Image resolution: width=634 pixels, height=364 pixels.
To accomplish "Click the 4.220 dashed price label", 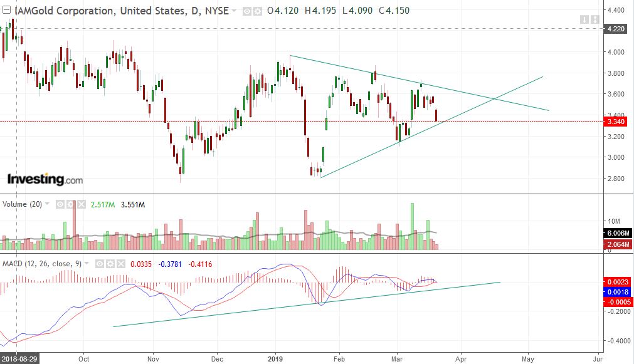I will 616,29.
